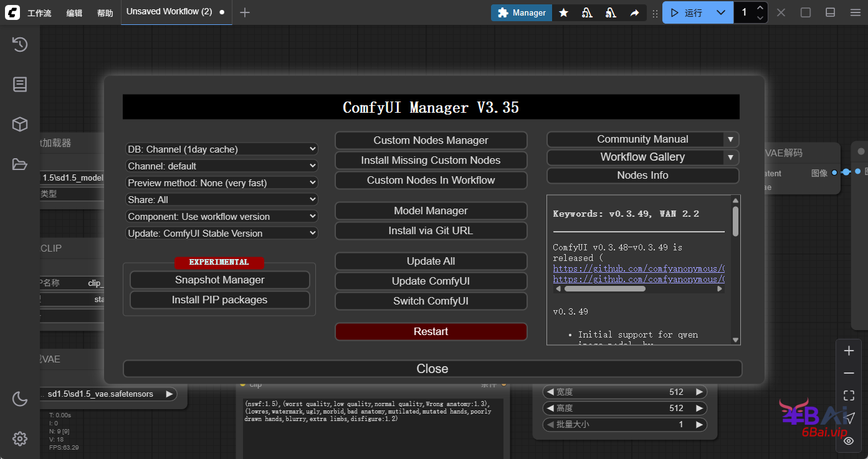
Task: Expand the Community Manual arrow
Action: click(x=730, y=140)
